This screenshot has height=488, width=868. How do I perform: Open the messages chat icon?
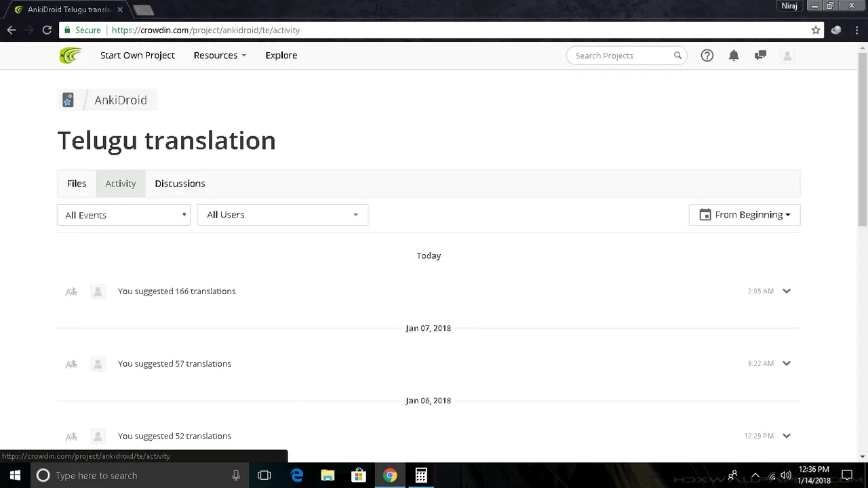click(760, 56)
